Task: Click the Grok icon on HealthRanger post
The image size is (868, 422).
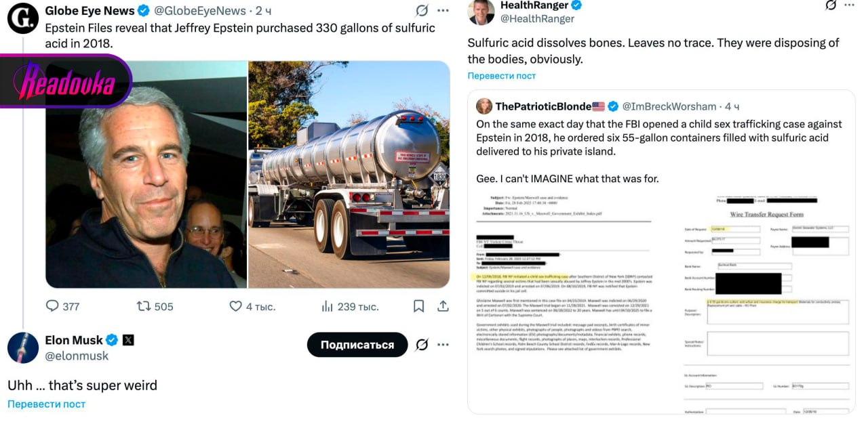Action: [831, 5]
